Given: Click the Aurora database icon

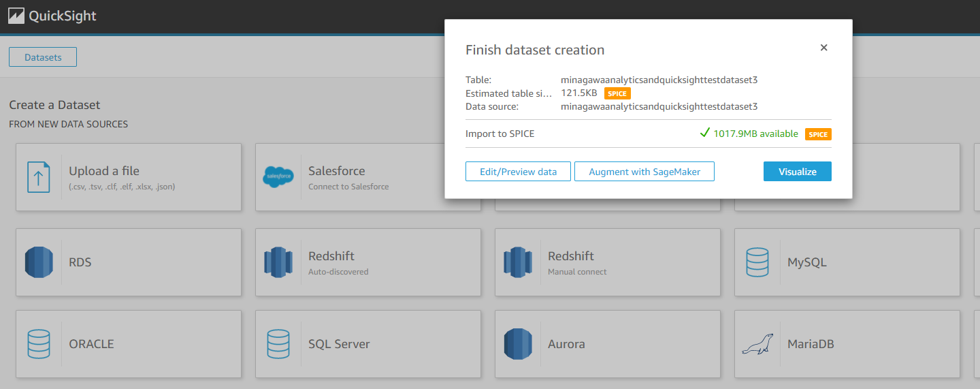Looking at the screenshot, I should tap(518, 344).
